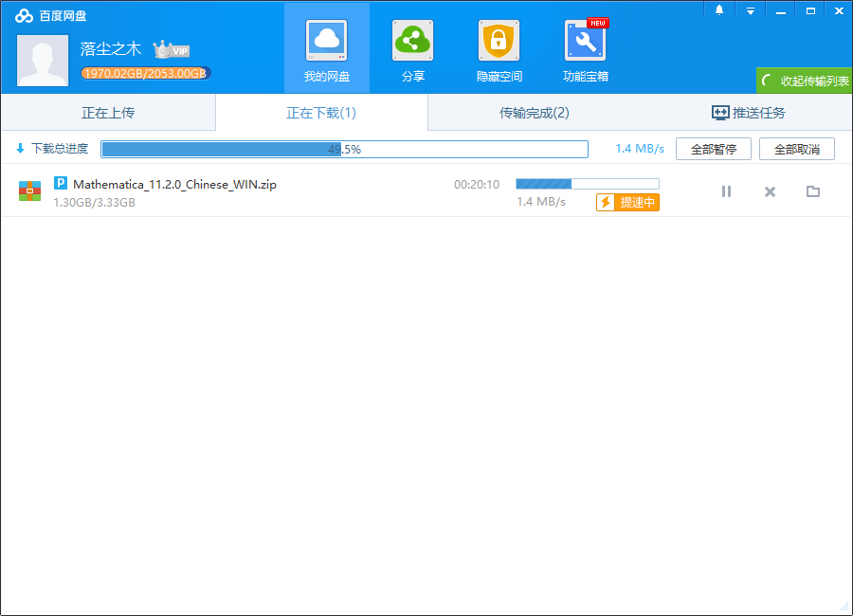This screenshot has width=853, height=616.
Task: Switch to 传输完成(2) tab
Action: pos(535,113)
